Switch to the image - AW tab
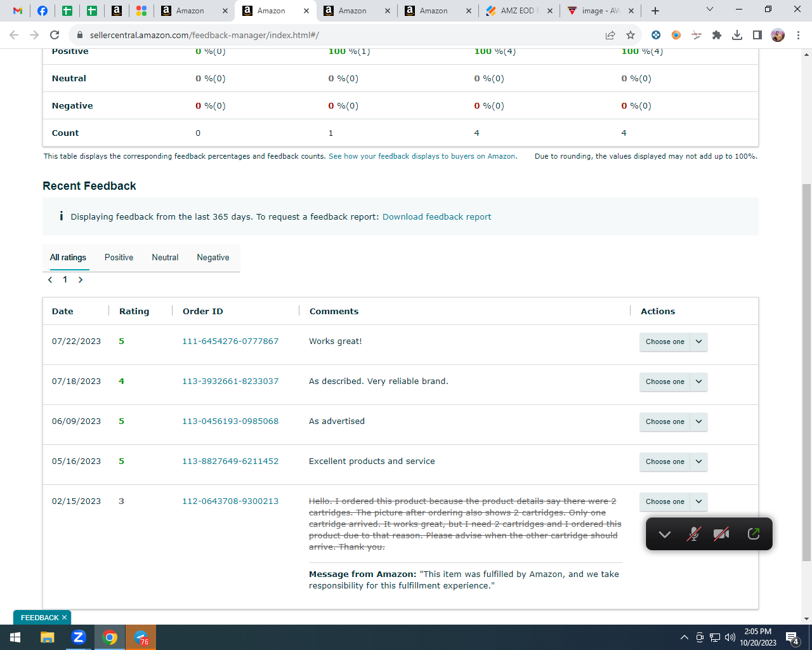 [x=599, y=11]
